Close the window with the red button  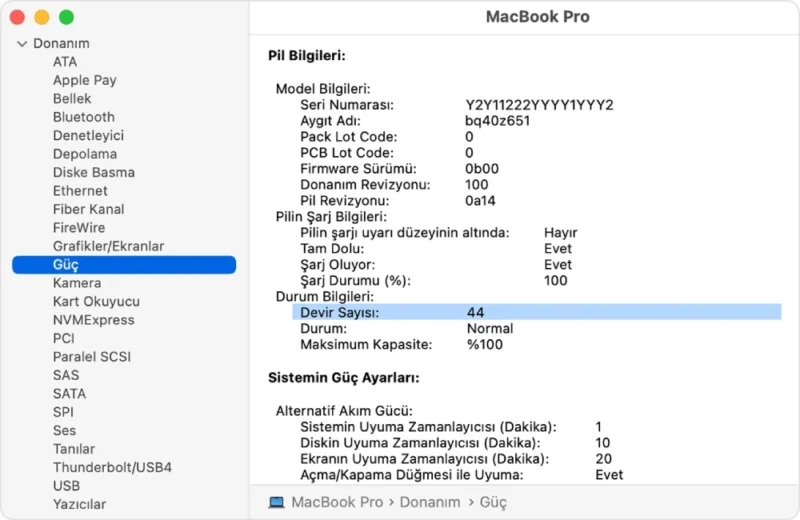click(17, 17)
